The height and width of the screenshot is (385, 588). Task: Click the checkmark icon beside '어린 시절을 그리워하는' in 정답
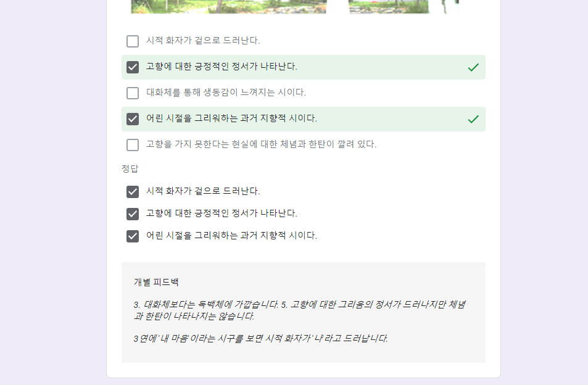132,235
